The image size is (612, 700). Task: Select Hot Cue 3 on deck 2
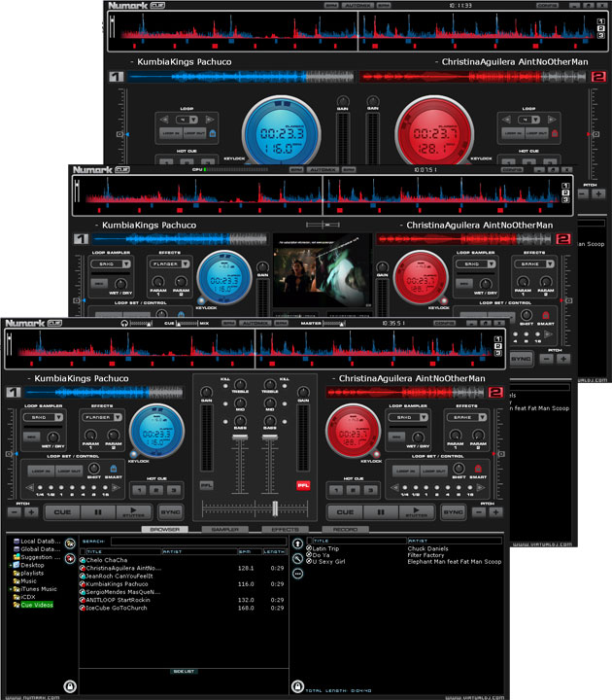[371, 490]
